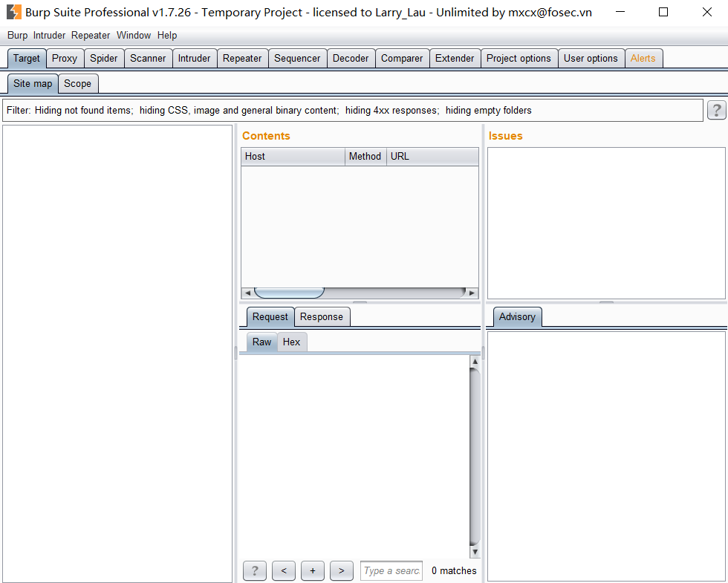The image size is (728, 583).
Task: Switch to the Proxy tab
Action: pos(65,59)
